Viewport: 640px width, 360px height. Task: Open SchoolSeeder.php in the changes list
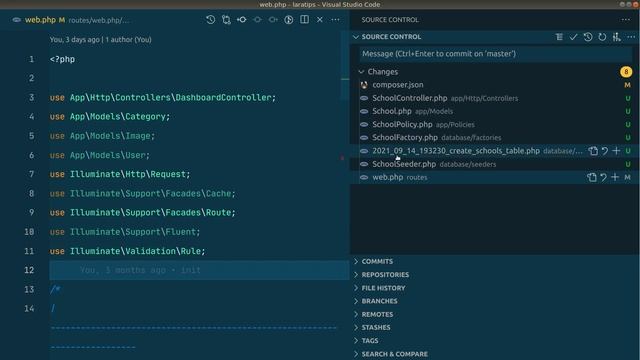coord(404,164)
